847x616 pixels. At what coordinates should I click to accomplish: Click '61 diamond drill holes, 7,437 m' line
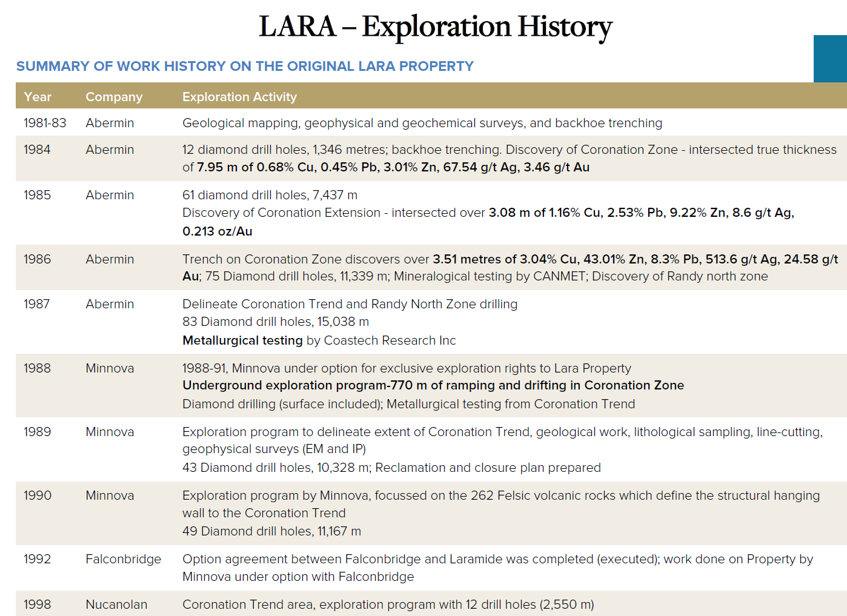coord(270,195)
